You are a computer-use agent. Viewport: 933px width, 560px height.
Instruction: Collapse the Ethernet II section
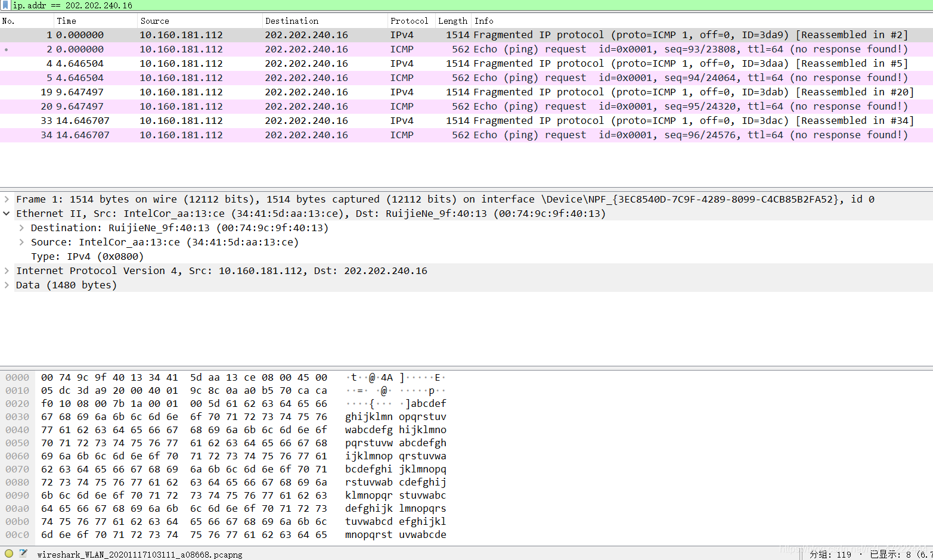7,213
